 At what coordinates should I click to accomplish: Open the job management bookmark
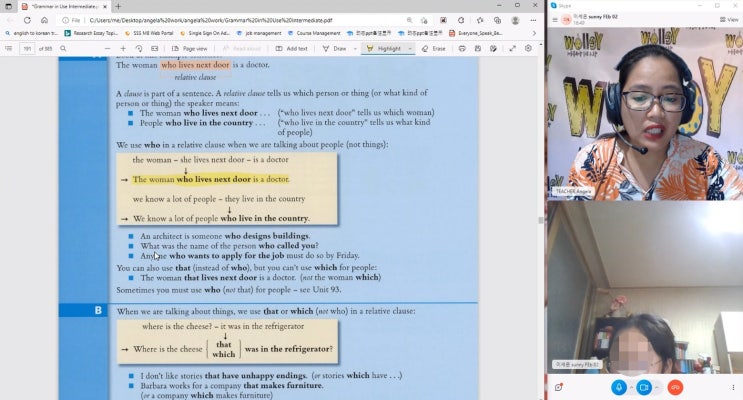tap(259, 33)
